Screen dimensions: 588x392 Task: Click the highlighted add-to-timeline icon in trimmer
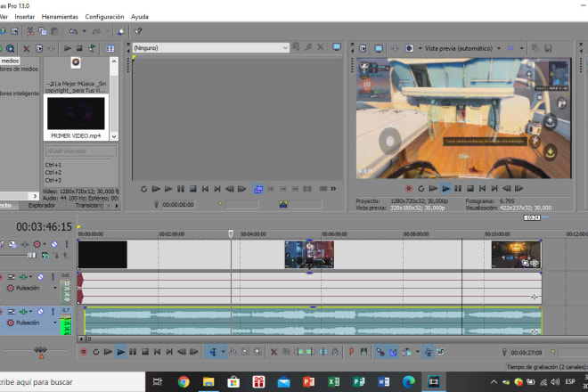[258, 189]
